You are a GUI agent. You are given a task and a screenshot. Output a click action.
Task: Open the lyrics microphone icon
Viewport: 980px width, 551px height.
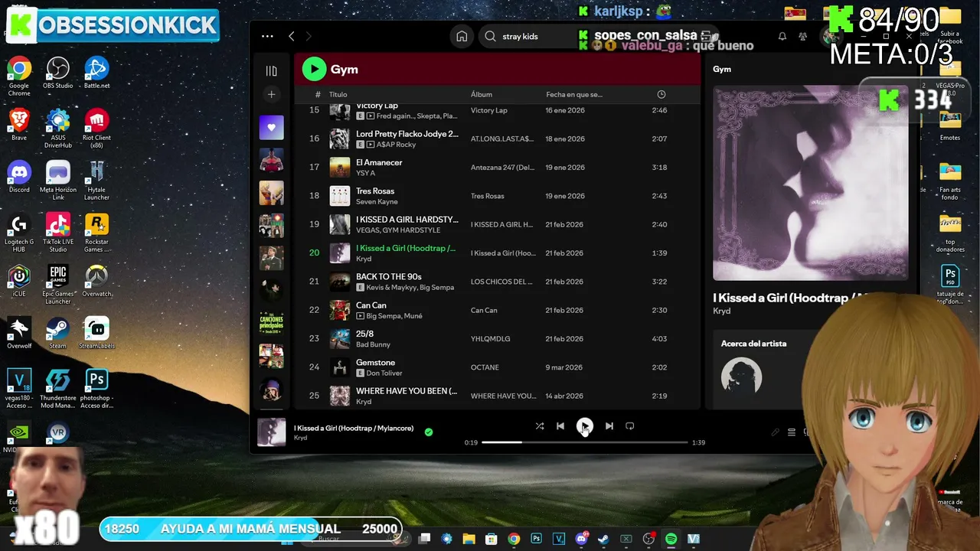pos(775,432)
